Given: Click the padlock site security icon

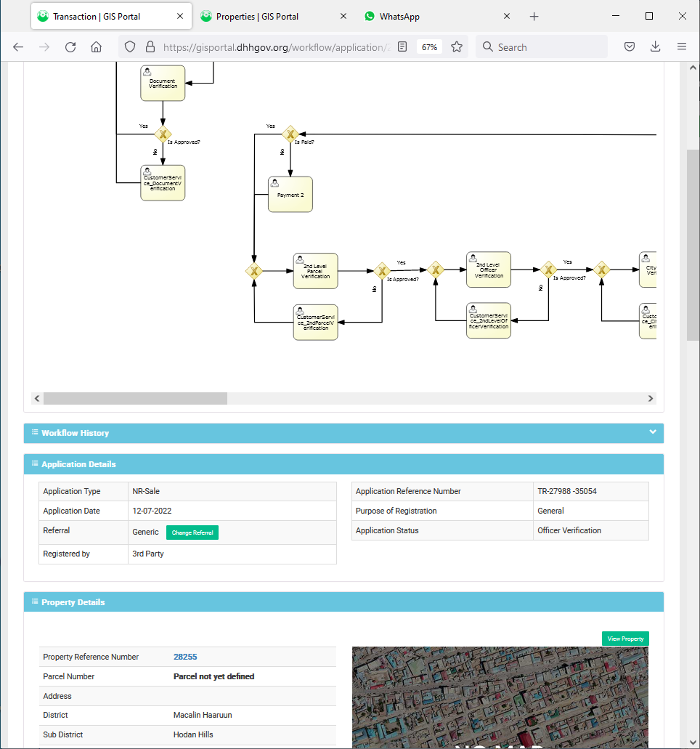Looking at the screenshot, I should 150,46.
